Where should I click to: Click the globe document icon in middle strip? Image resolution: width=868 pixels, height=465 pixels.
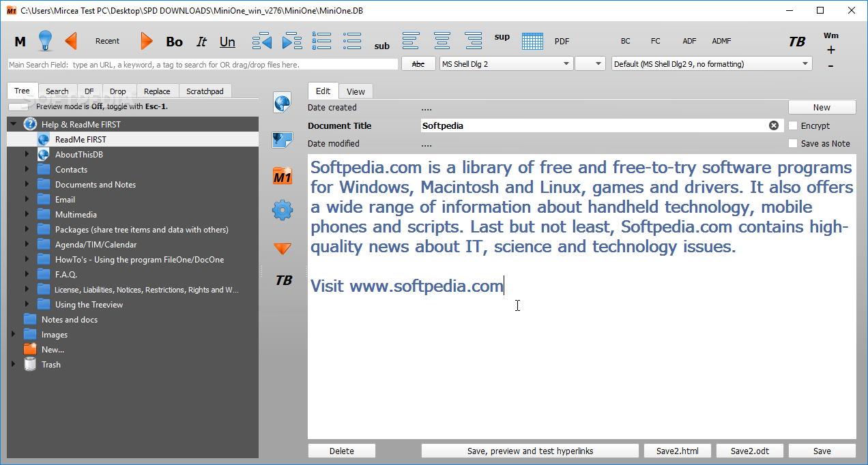point(283,103)
